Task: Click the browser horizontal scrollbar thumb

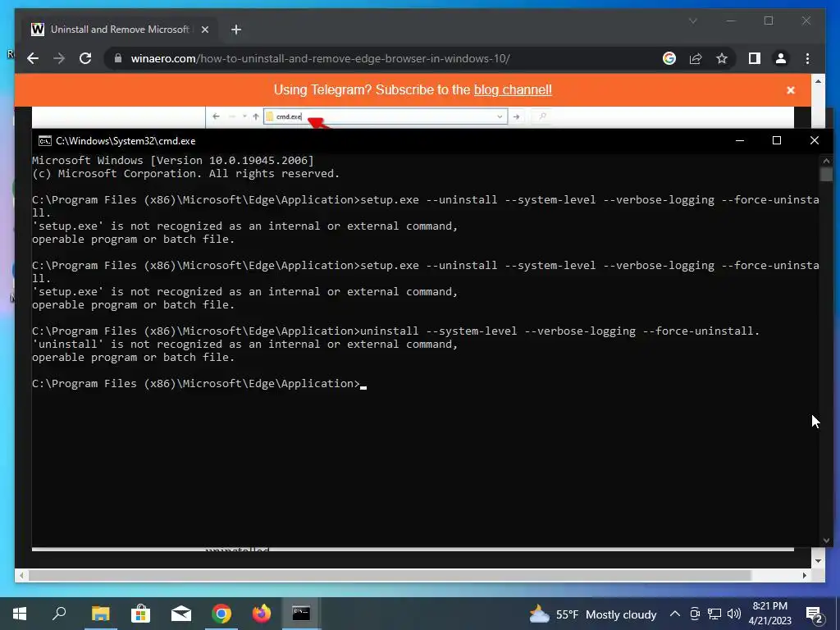Action: coord(390,575)
